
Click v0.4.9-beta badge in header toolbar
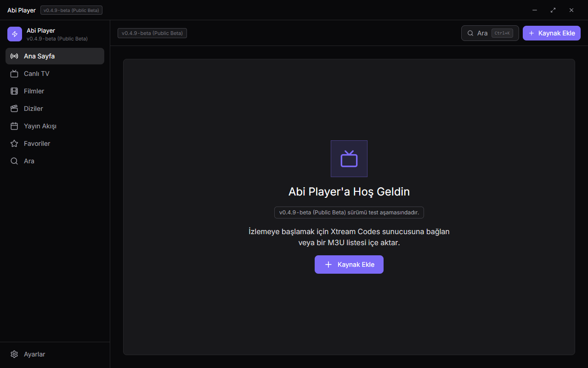click(x=152, y=33)
